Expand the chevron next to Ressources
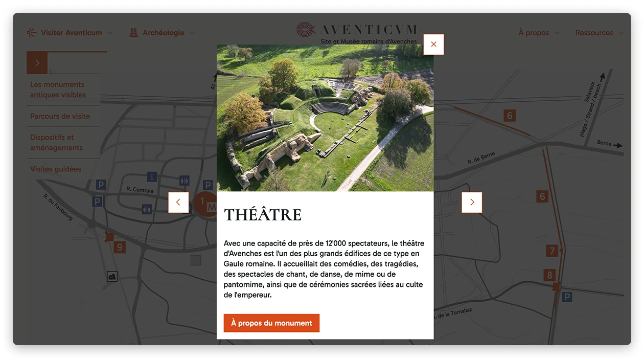 [621, 33]
